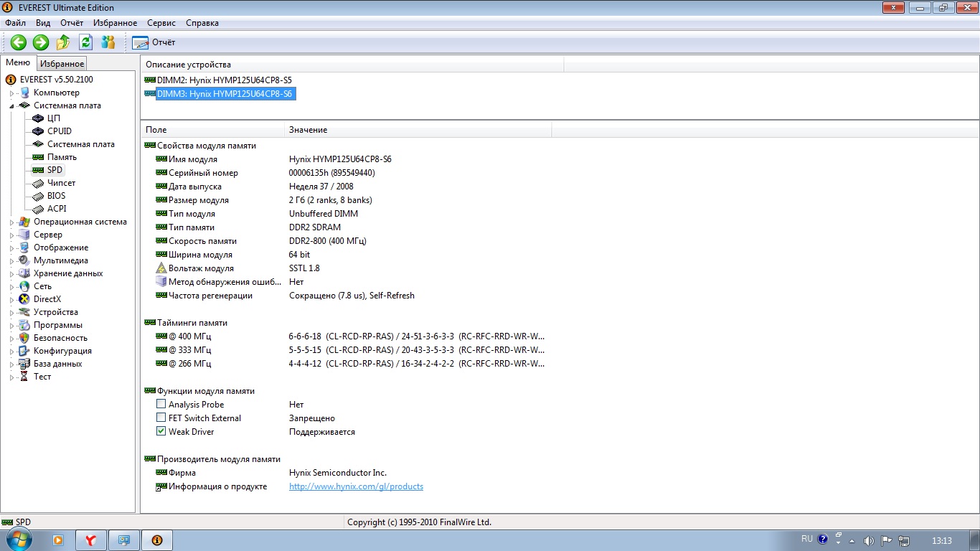Select the Безопасность tree item
The height and width of the screenshot is (551, 980).
(60, 338)
